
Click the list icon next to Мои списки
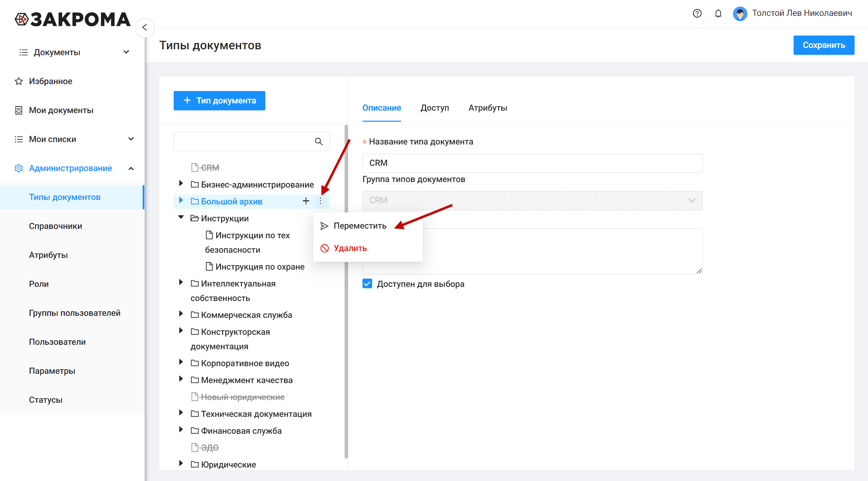(x=19, y=139)
